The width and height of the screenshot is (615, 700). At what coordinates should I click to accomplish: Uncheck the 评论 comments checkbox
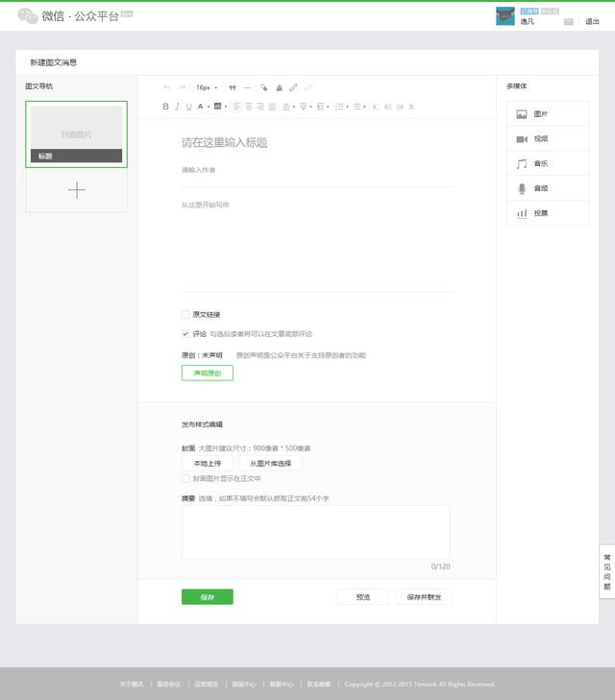pos(185,334)
